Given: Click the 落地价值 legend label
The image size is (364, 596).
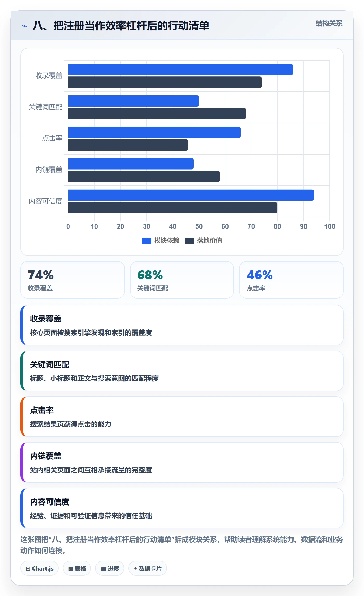Looking at the screenshot, I should (209, 241).
